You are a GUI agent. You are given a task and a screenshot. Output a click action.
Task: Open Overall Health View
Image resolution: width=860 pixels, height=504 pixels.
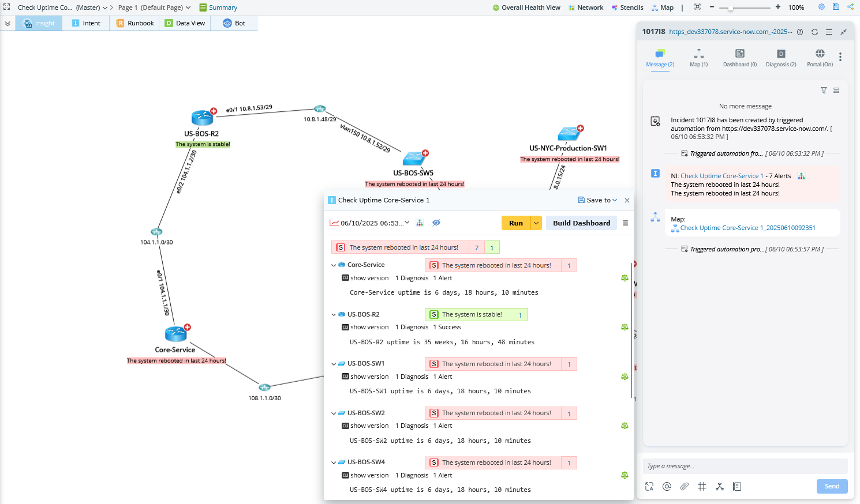(526, 7)
